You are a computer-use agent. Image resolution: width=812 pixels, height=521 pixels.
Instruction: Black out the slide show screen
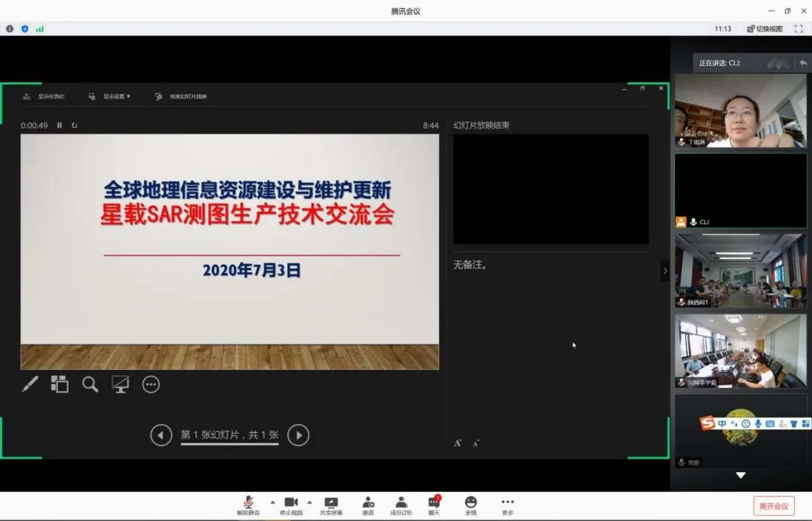[x=120, y=384]
